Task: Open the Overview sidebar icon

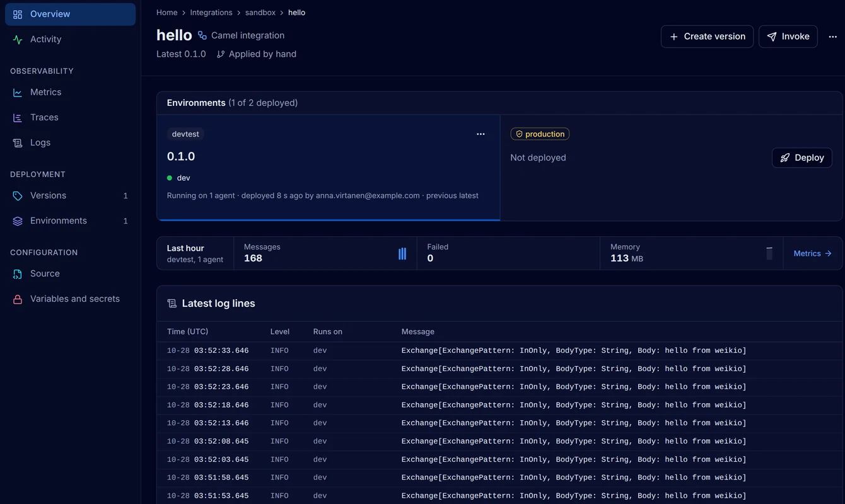Action: (18, 14)
